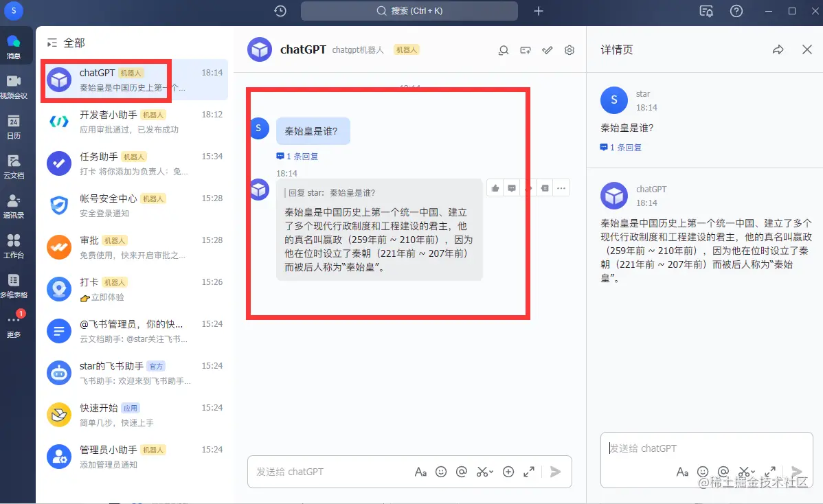Screen dimensions: 823x504
Task: Click the @ mention icon in main input
Action: 462,472
